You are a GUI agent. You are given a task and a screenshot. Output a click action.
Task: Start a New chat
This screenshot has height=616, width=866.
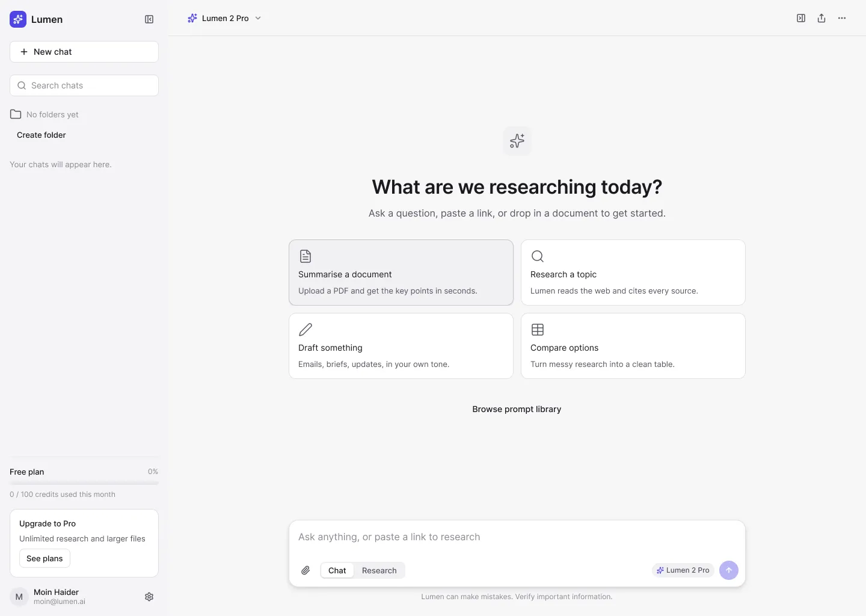pyautogui.click(x=84, y=52)
